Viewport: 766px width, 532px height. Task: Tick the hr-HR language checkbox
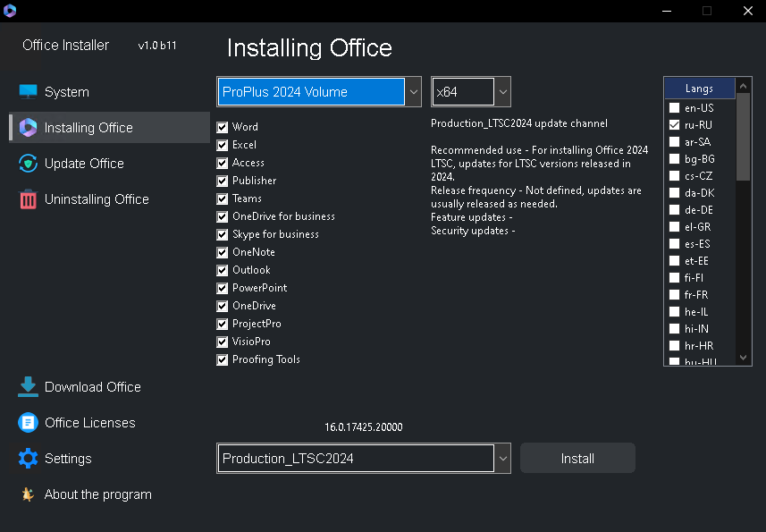674,345
